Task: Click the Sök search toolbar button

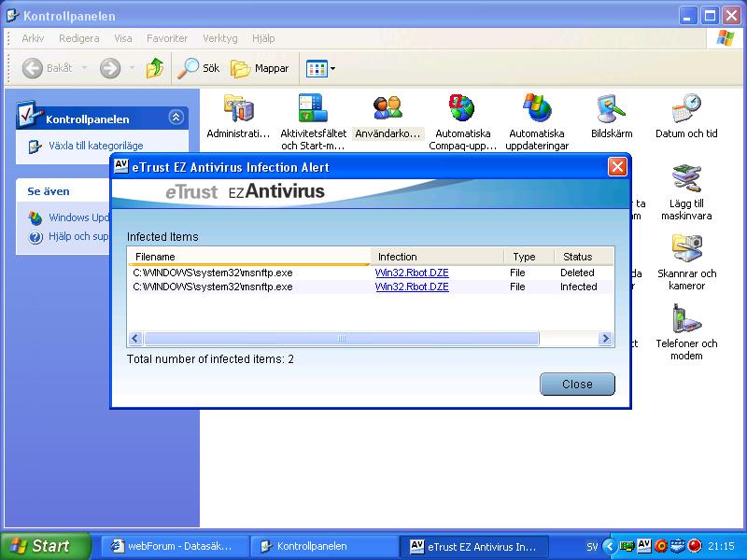Action: click(199, 68)
